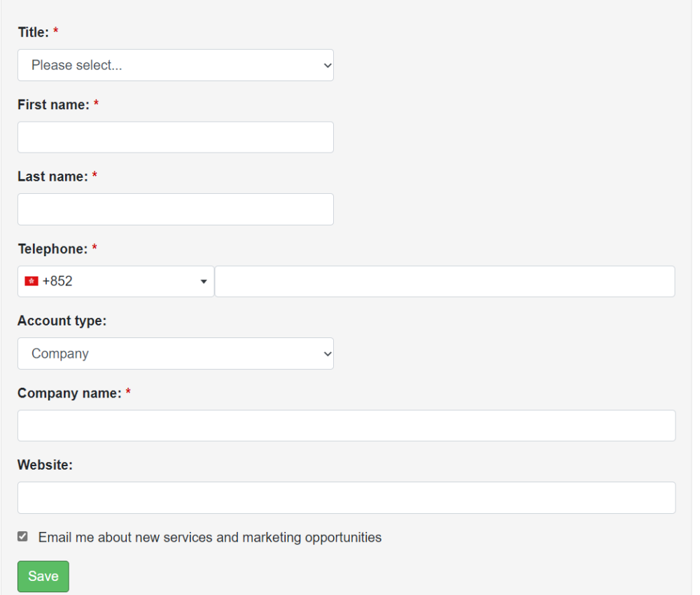Click the Hong Kong flag icon

click(x=31, y=281)
